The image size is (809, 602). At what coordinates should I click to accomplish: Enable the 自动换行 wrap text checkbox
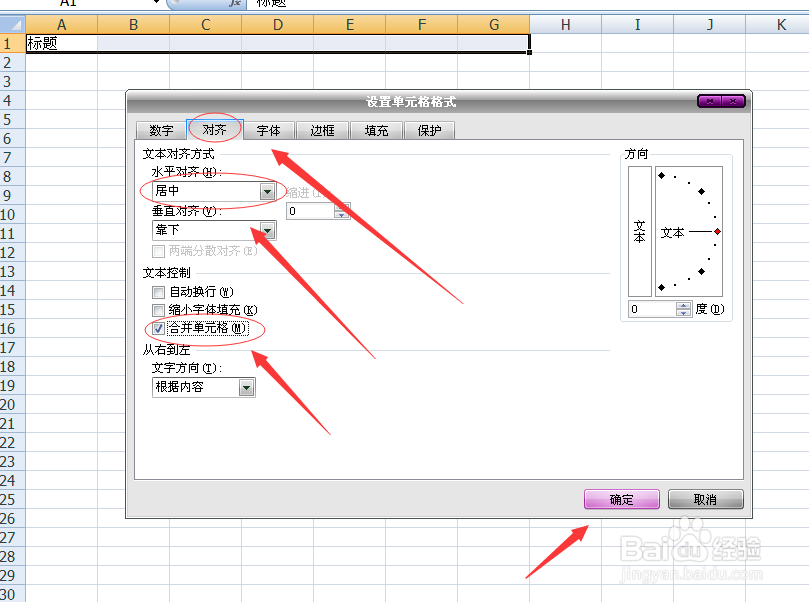157,293
